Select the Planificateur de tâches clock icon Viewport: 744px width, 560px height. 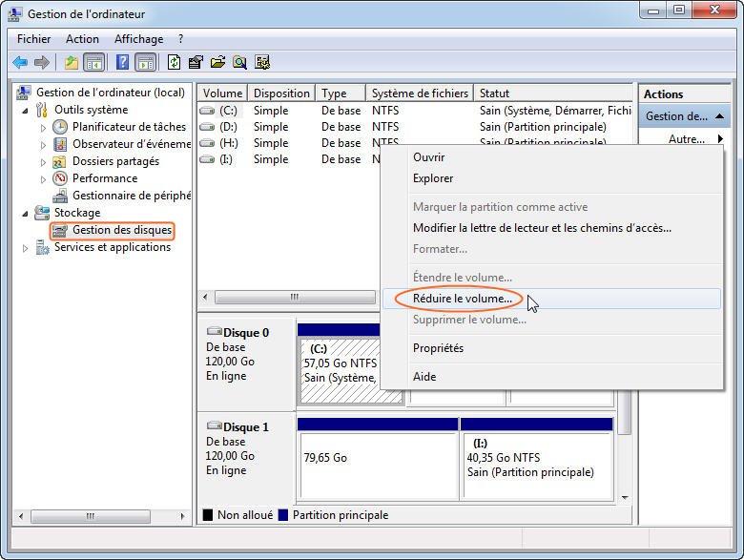point(60,127)
